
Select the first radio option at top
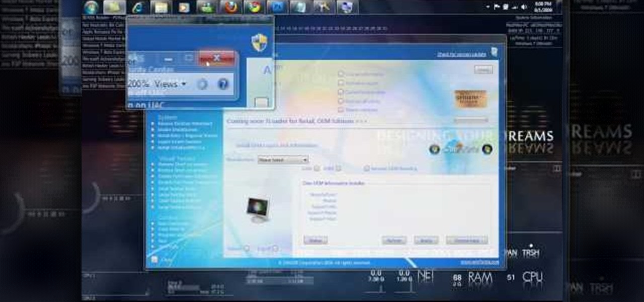click(x=341, y=74)
